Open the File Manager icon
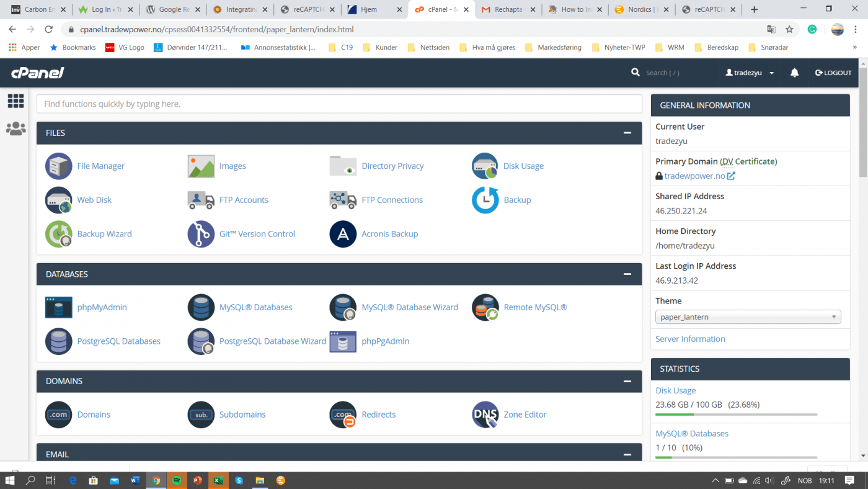Image resolution: width=868 pixels, height=489 pixels. (59, 166)
